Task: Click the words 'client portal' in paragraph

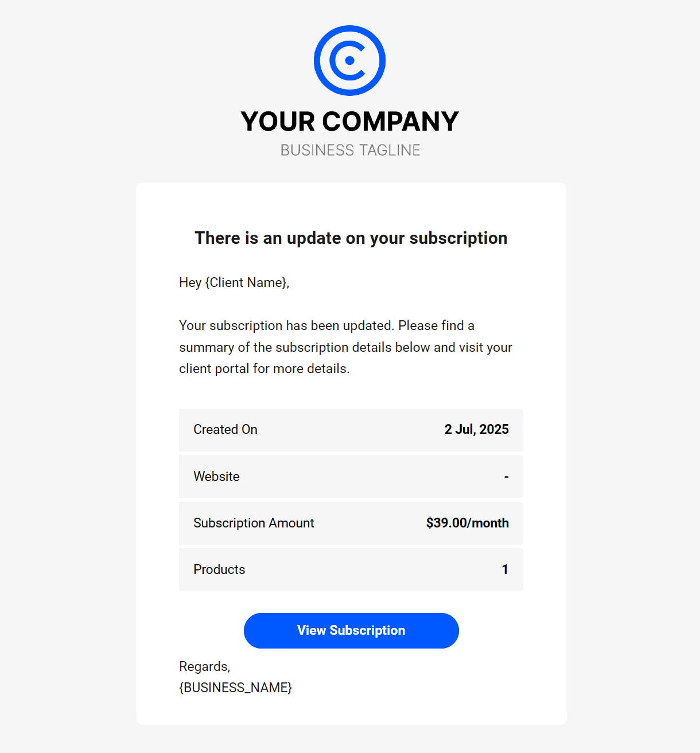Action: point(214,368)
